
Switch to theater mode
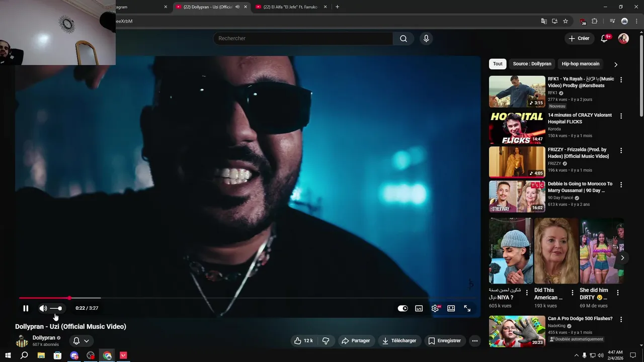[451, 308]
